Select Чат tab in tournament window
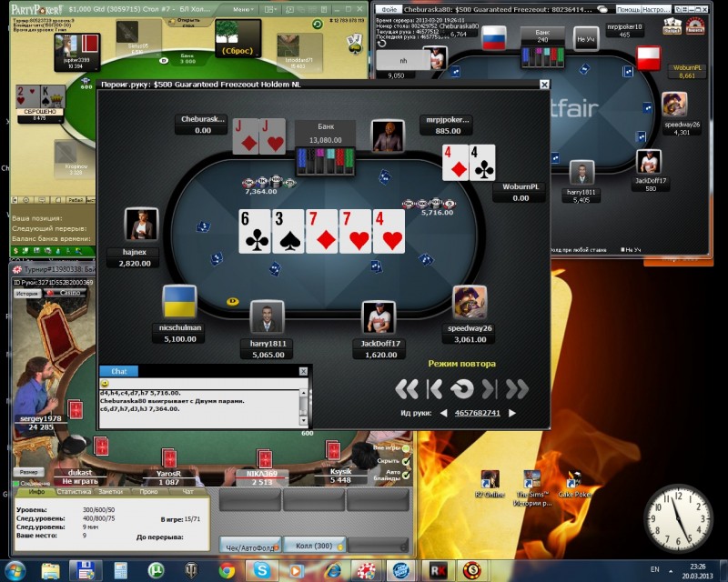This screenshot has width=728, height=582. pos(187,491)
